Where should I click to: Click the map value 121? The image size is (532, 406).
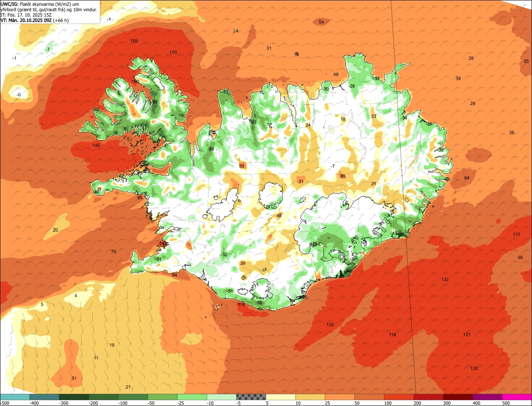(x=467, y=335)
